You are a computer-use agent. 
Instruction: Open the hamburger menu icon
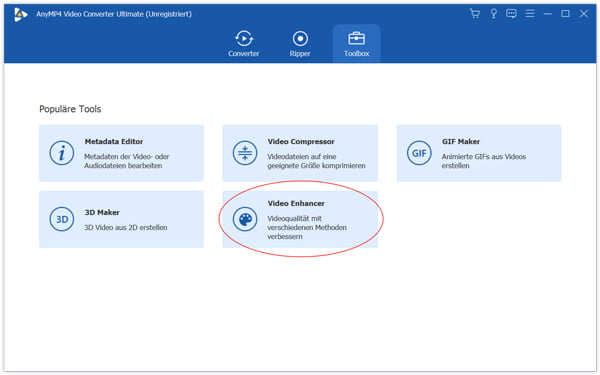pos(530,14)
